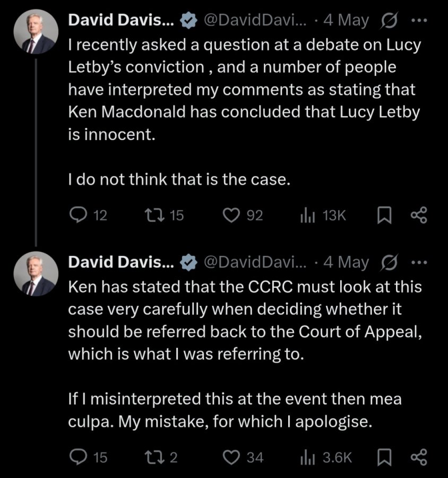The height and width of the screenshot is (478, 448).
Task: Open Grok icon on the second tweet
Action: [x=389, y=262]
